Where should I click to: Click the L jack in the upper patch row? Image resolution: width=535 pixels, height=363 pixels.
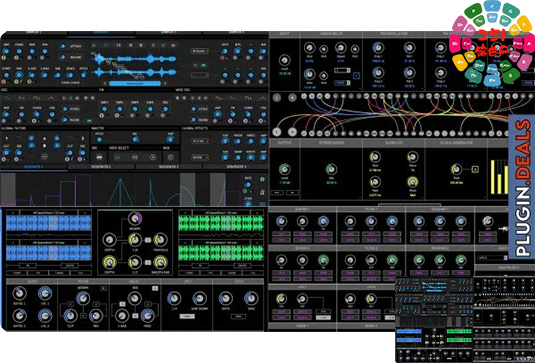(277, 98)
